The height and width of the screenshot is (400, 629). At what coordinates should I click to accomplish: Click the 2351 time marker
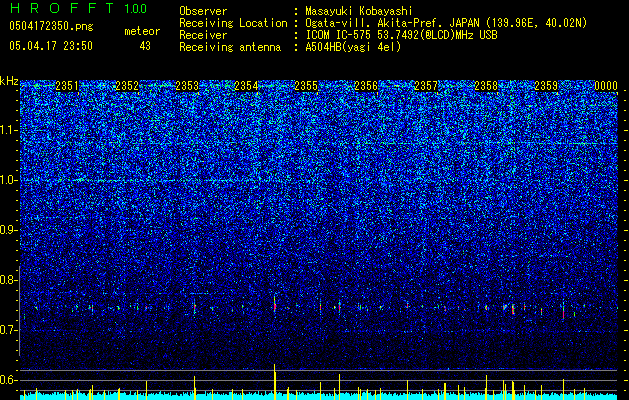coord(67,86)
